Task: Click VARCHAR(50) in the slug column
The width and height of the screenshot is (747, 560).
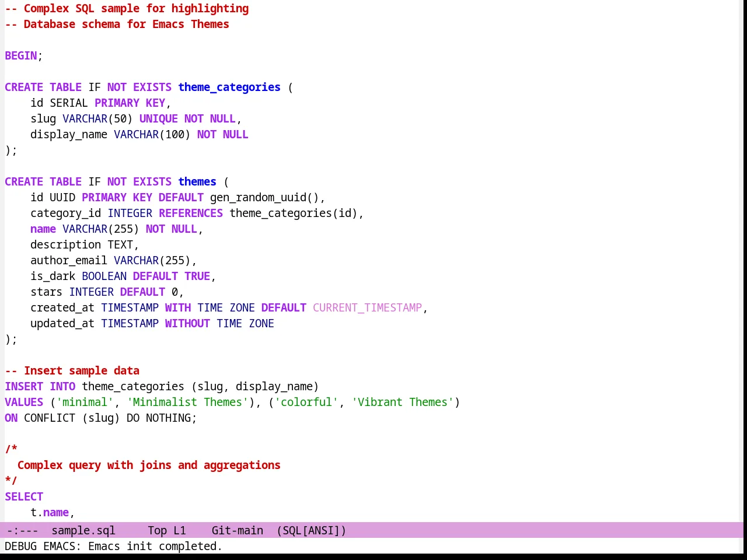Action: 98,118
